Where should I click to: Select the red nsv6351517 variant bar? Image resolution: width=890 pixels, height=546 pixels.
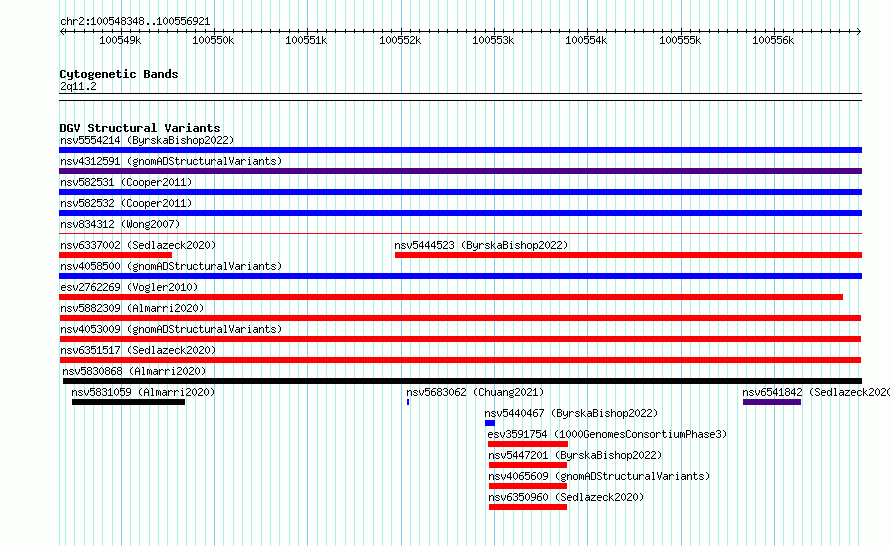coord(460,360)
